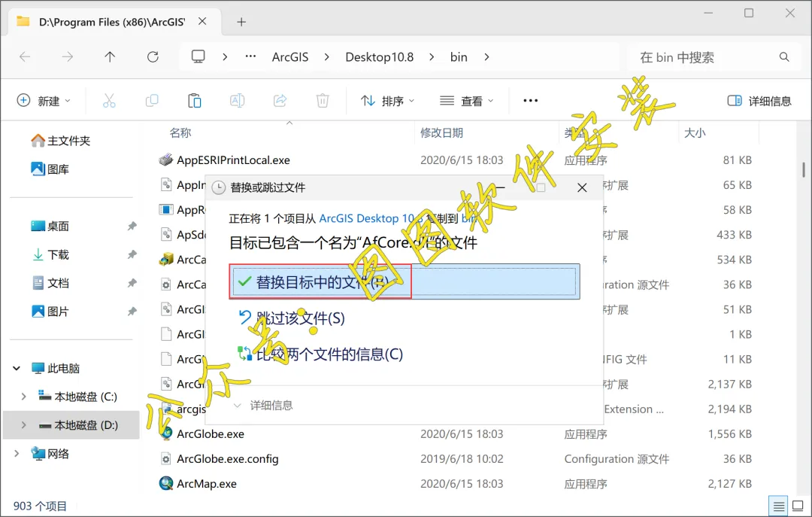Expand chevron after bin in address bar
Image resolution: width=812 pixels, height=517 pixels.
(486, 57)
